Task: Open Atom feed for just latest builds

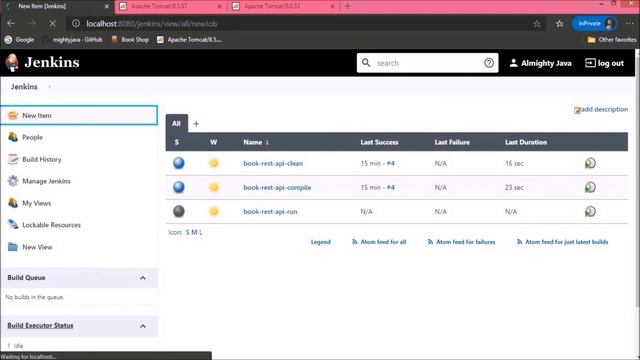Action: [x=562, y=242]
